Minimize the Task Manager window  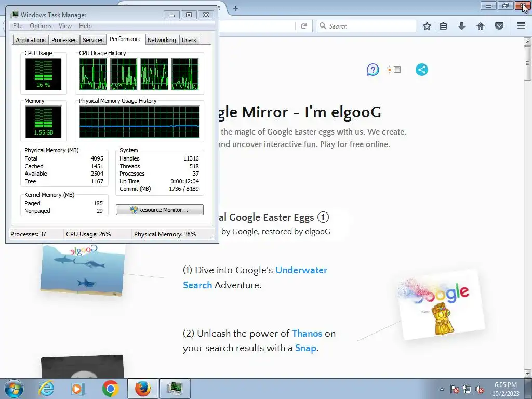pos(171,15)
